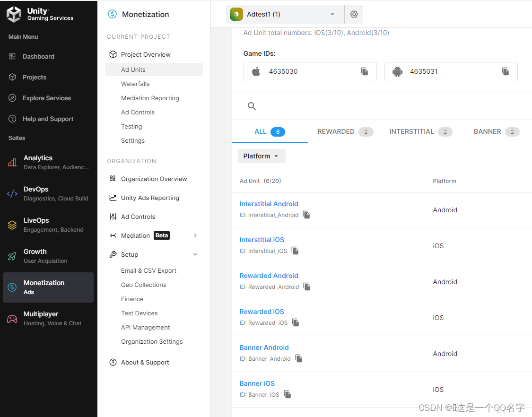Copy the Interstitial_Android ad unit ID
532x417 pixels.
point(306,215)
